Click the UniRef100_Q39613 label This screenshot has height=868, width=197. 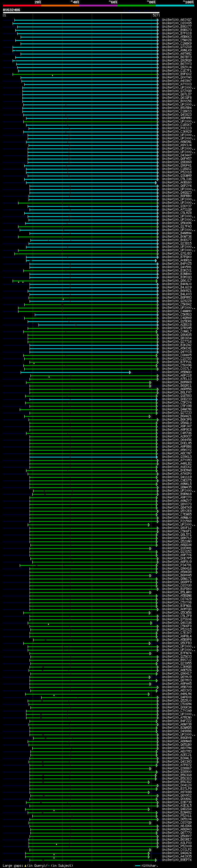click(176, 457)
